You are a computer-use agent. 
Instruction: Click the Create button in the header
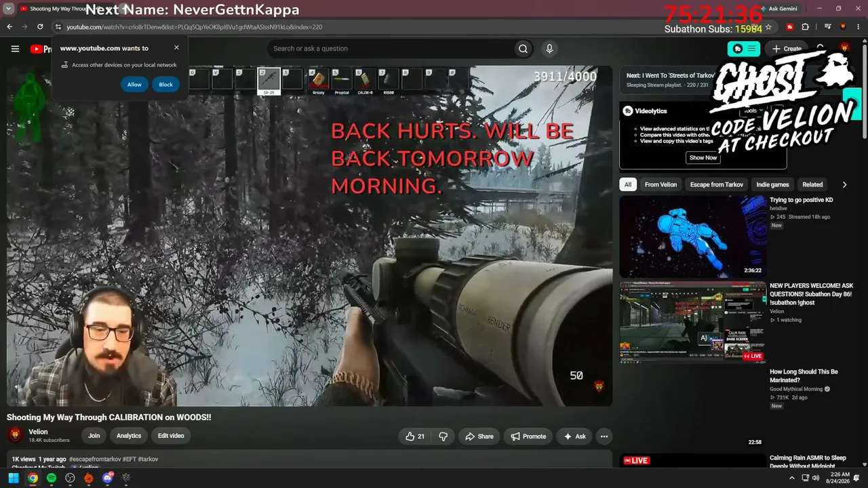786,49
